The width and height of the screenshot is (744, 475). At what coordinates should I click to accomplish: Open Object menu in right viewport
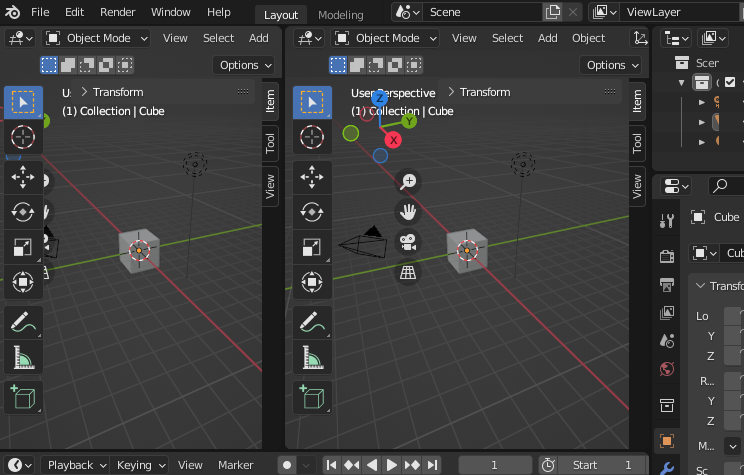588,38
